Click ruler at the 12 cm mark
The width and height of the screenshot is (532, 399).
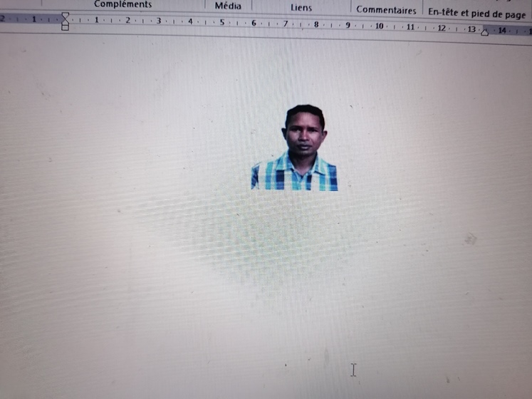click(441, 28)
